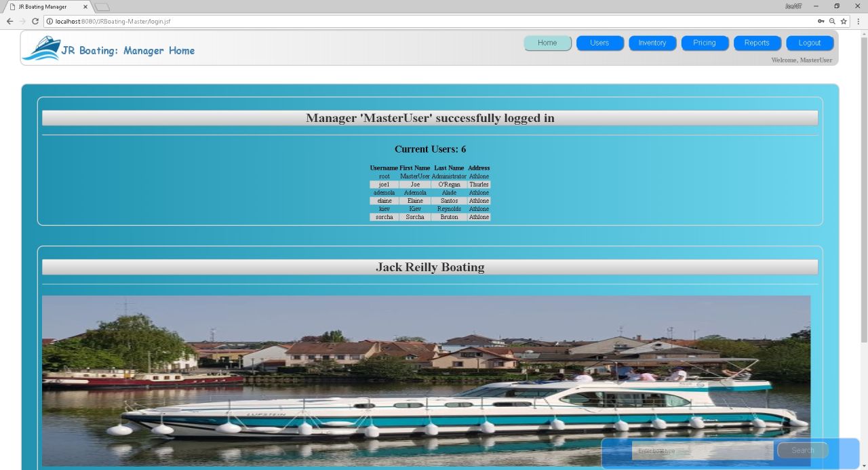This screenshot has height=470, width=868.
Task: Open the Home navigation button
Action: 547,43
